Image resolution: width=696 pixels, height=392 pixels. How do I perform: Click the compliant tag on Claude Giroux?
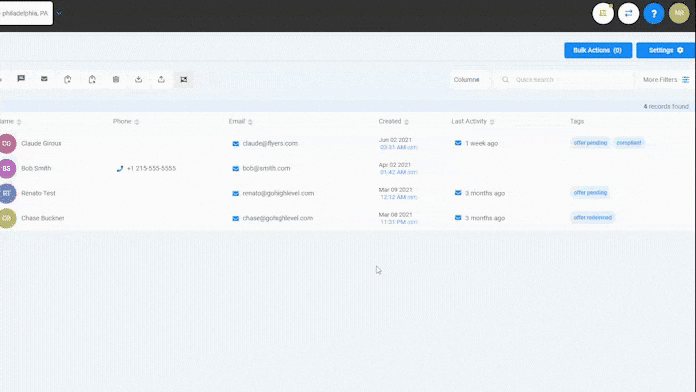coord(629,143)
